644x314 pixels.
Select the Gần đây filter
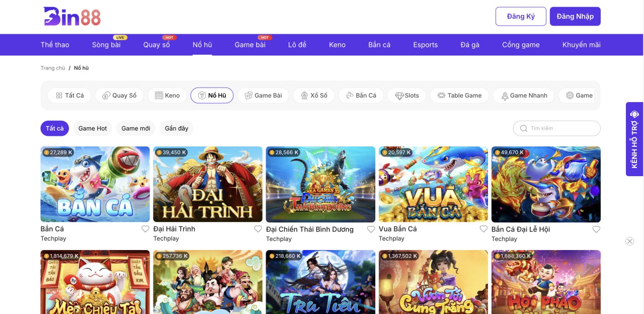(177, 128)
